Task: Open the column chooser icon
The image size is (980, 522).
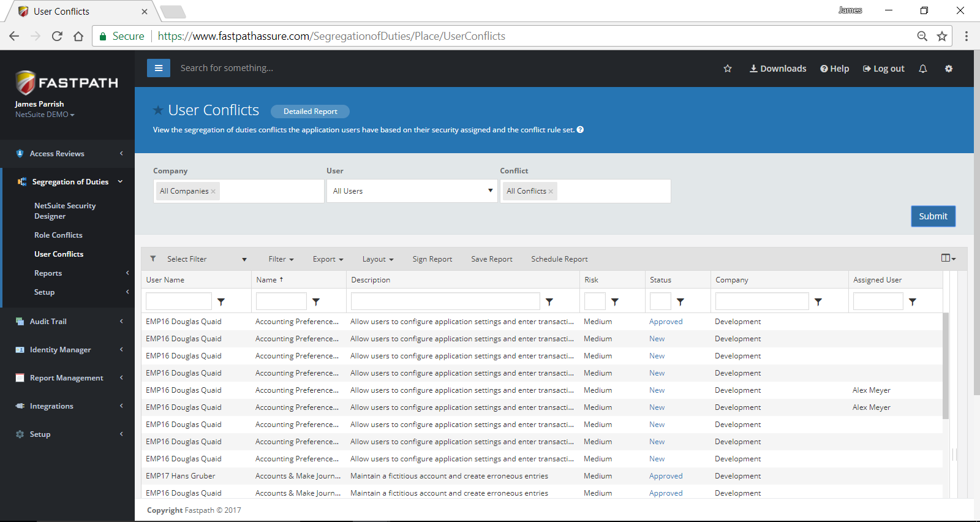Action: pos(948,258)
